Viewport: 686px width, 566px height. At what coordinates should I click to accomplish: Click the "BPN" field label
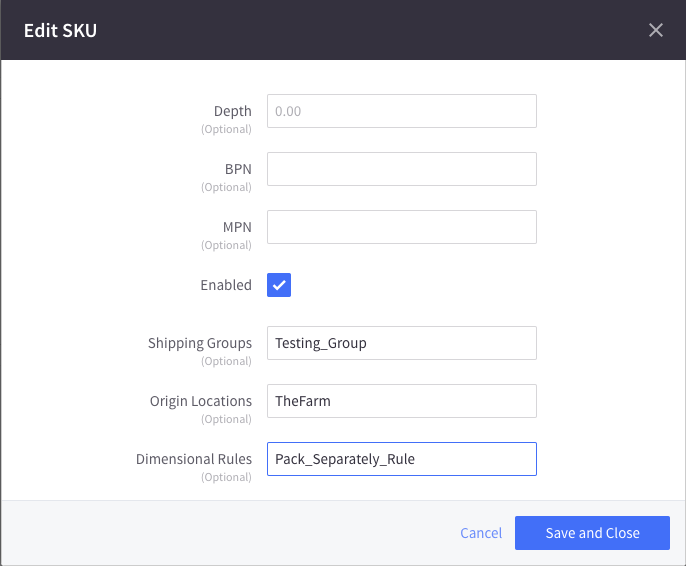tap(237, 169)
